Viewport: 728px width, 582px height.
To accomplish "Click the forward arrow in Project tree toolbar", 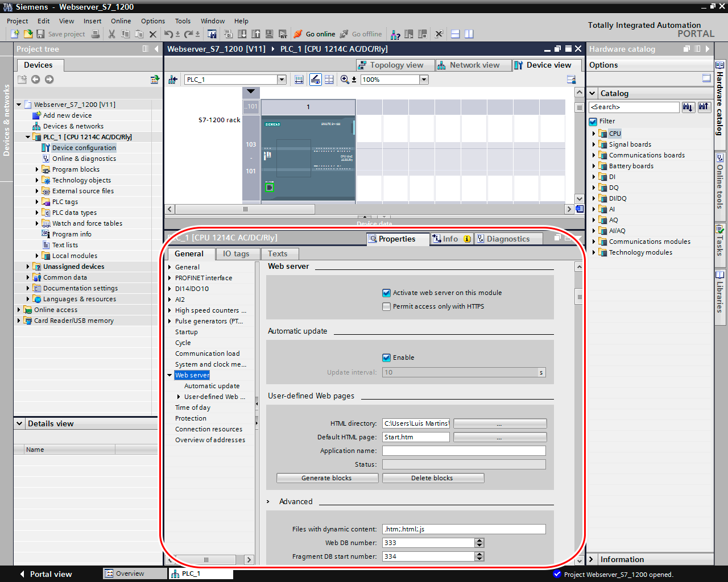I will [x=49, y=80].
